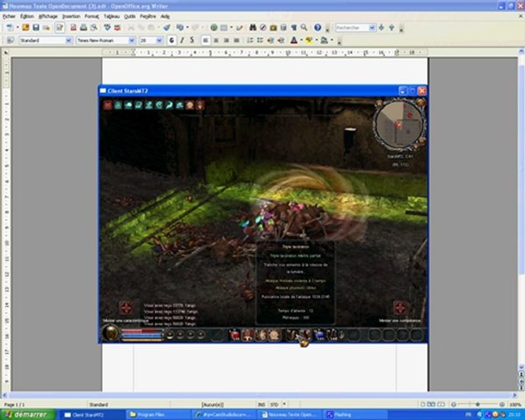The width and height of the screenshot is (525, 420).
Task: Click the Help question mark icon
Action: coord(318,27)
